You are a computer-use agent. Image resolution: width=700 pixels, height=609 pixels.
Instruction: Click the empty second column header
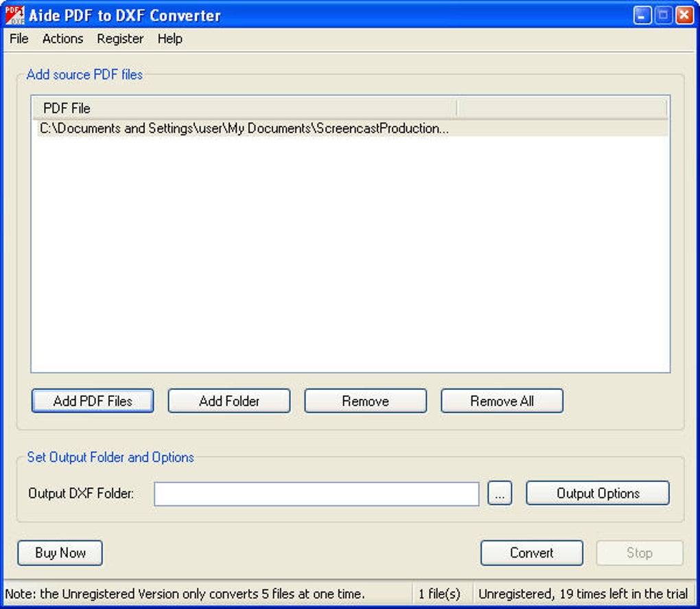[x=563, y=108]
